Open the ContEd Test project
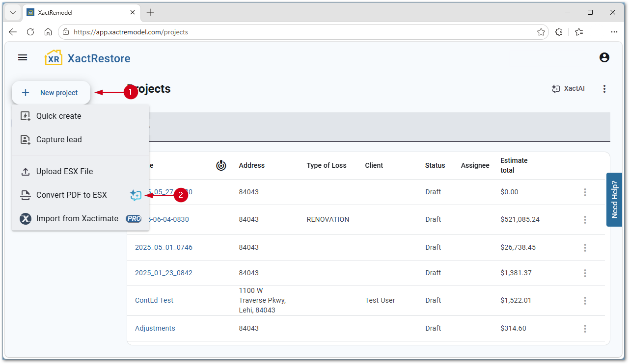Image resolution: width=629 pixels, height=364 pixels. point(154,301)
